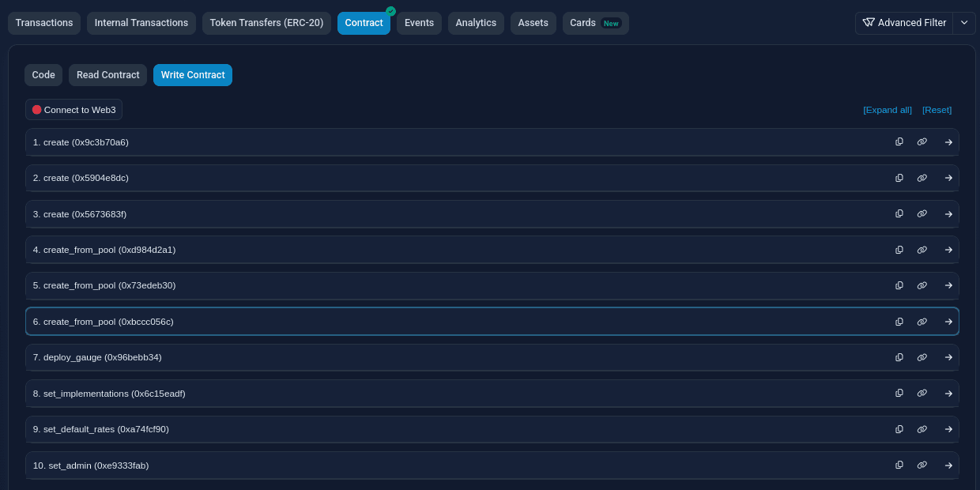The image size is (980, 490).
Task: Copy method name for deploy_gauge (0x96bebb34)
Action: pos(899,357)
